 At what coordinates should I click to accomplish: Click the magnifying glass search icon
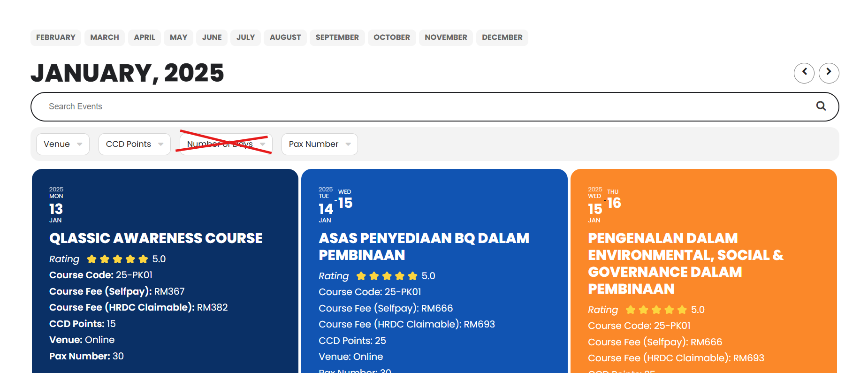click(821, 107)
